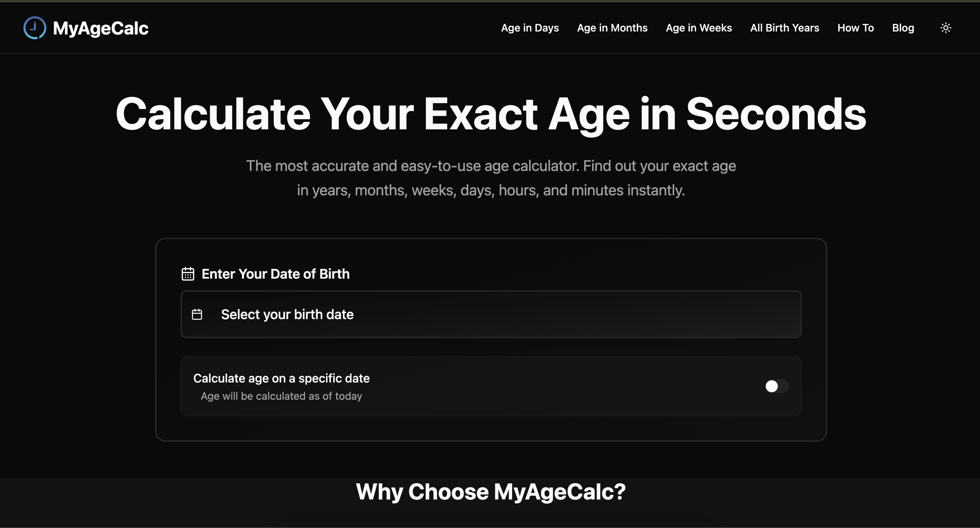
Task: Click the Age will be calculated as of today text
Action: coord(281,396)
